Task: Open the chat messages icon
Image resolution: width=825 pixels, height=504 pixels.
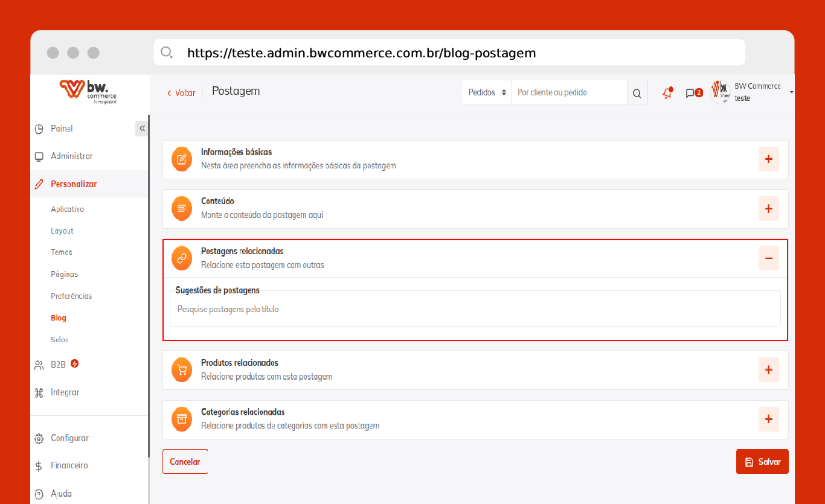Action: (x=690, y=93)
